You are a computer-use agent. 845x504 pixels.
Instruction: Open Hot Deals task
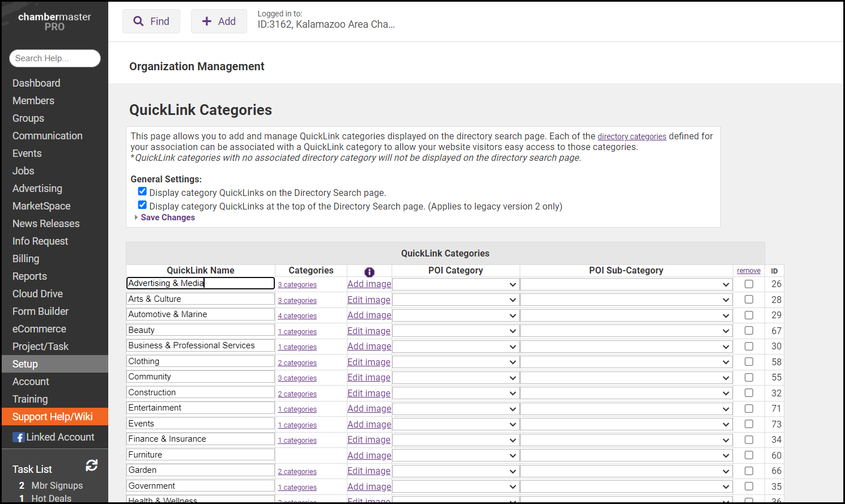click(x=51, y=498)
